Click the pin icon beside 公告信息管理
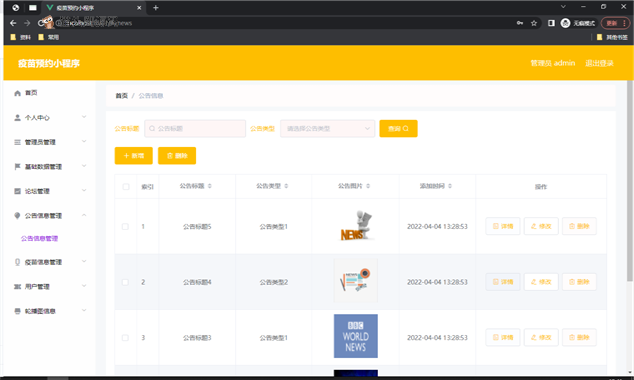634x380 pixels. tap(17, 215)
